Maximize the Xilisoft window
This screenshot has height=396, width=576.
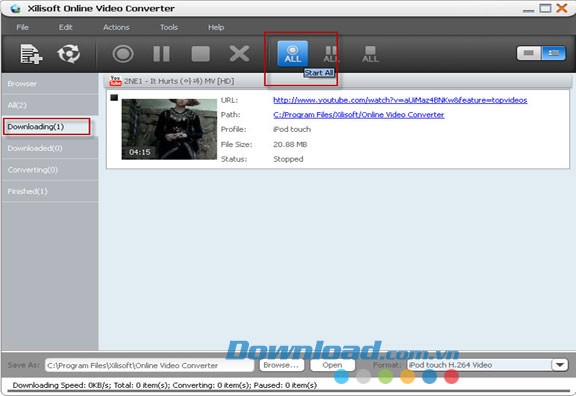coord(545,8)
